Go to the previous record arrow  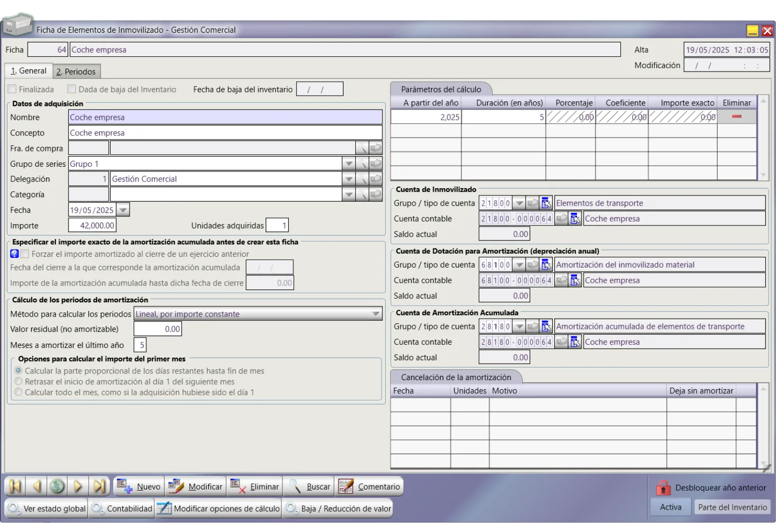coord(36,486)
